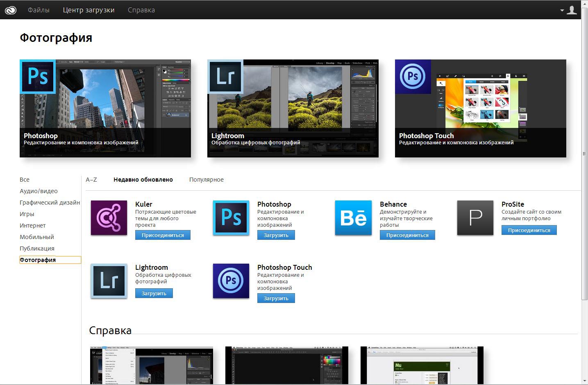Select the Мобильный category
Viewport: 588px width, 385px height.
click(37, 237)
